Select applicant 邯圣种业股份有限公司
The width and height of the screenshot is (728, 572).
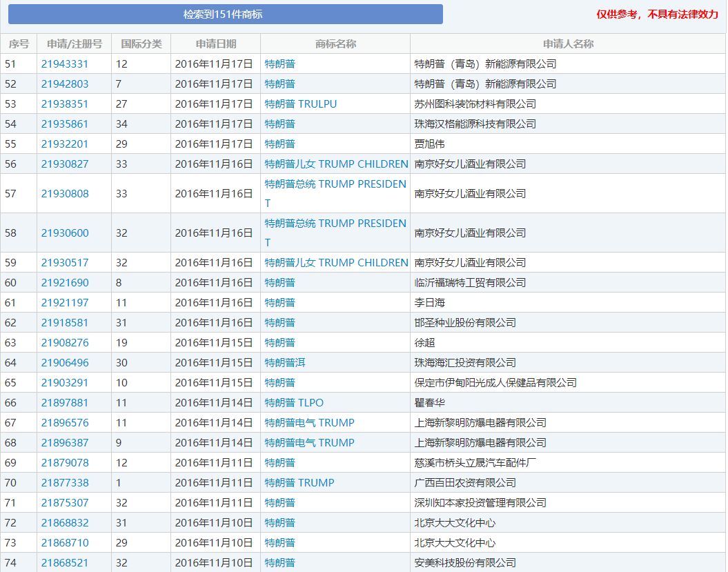click(465, 322)
